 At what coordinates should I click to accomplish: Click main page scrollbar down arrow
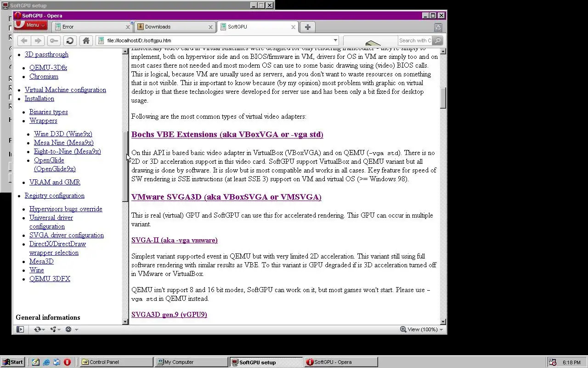pos(443,322)
